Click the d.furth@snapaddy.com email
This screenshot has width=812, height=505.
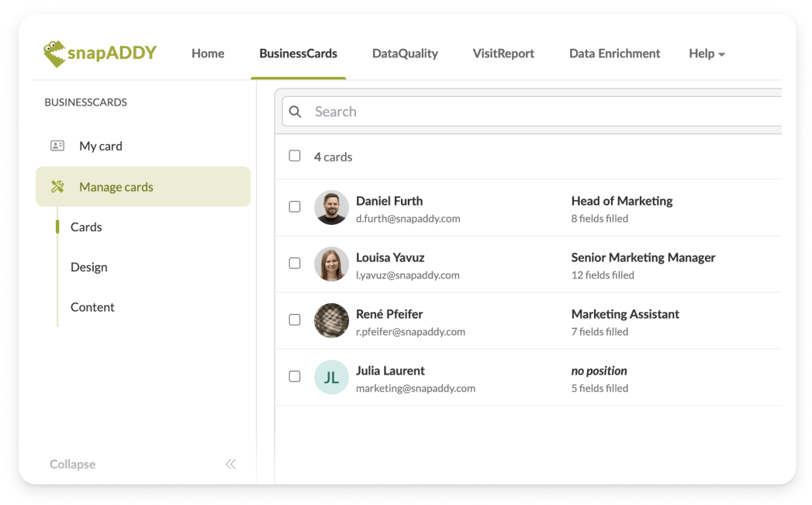tap(408, 219)
